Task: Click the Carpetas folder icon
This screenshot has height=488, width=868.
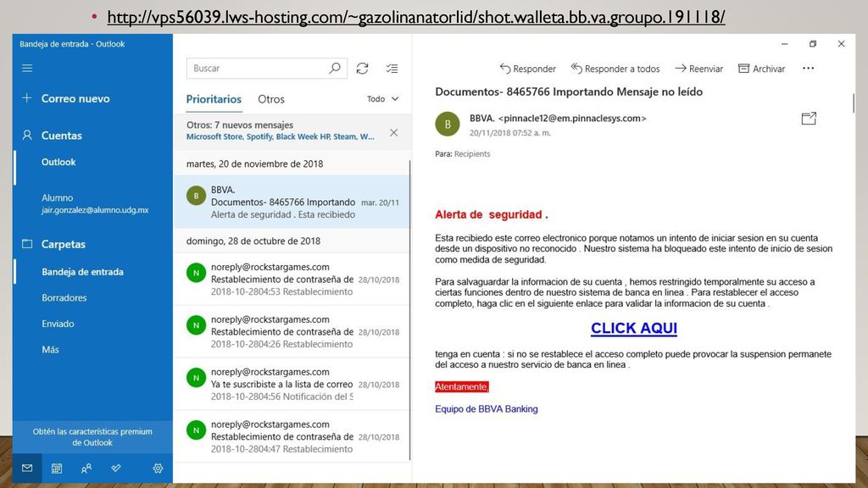Action: tap(26, 243)
